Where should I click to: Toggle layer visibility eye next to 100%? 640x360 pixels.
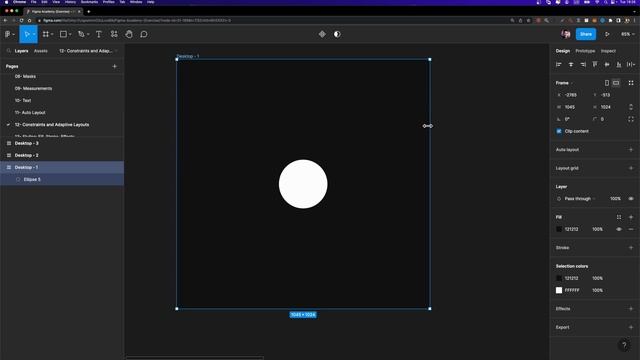631,199
